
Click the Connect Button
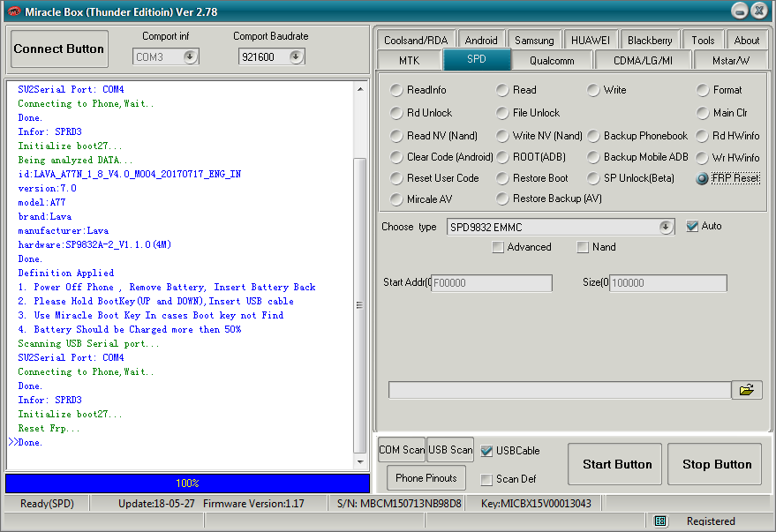coord(59,49)
